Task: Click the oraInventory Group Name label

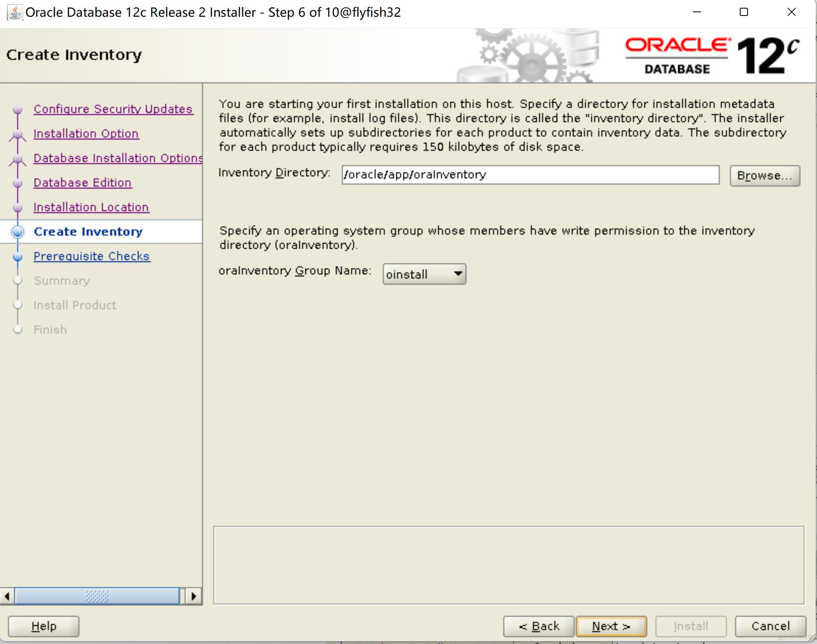Action: [295, 271]
